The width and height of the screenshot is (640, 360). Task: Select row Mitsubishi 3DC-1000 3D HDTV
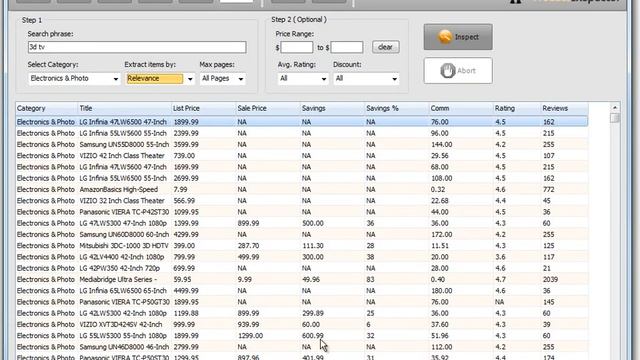pos(302,246)
